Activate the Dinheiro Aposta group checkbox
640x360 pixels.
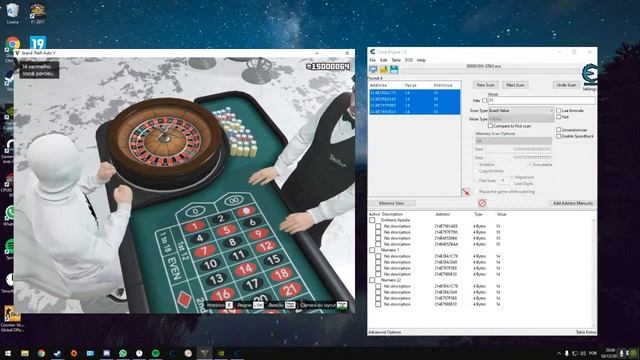[x=372, y=220]
